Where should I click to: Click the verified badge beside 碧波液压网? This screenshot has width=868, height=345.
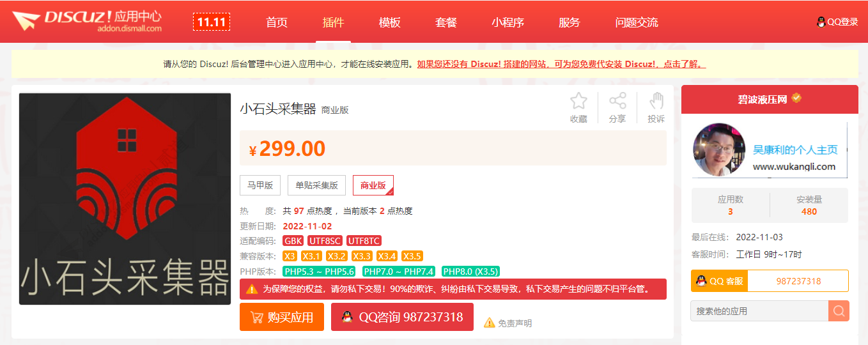pos(796,98)
